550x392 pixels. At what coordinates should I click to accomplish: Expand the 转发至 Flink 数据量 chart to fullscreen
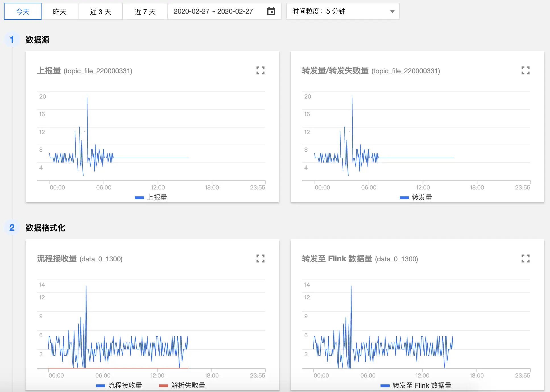tap(525, 258)
